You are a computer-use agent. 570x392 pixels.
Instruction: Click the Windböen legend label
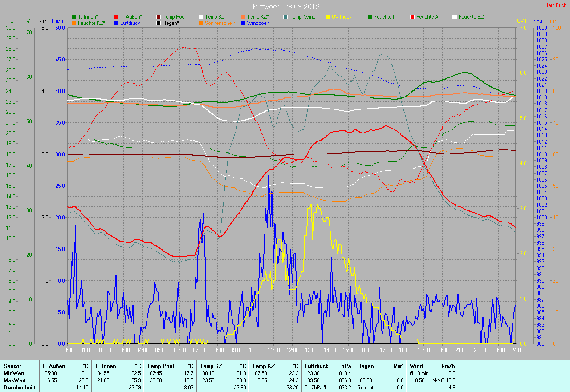pyautogui.click(x=258, y=23)
